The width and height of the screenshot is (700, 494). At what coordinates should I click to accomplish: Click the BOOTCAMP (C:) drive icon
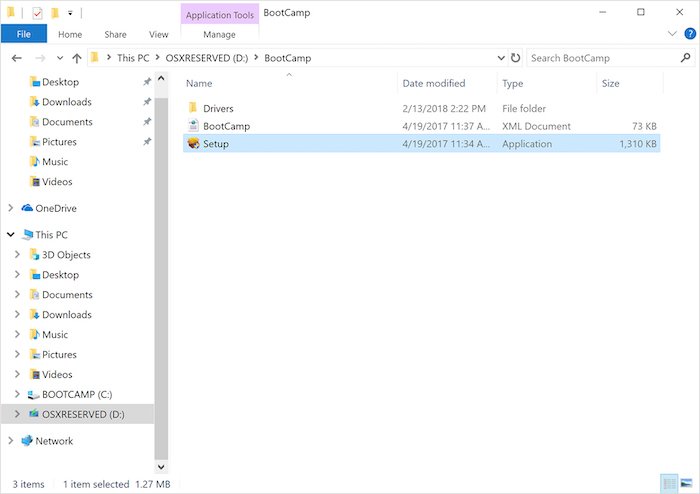pos(33,394)
